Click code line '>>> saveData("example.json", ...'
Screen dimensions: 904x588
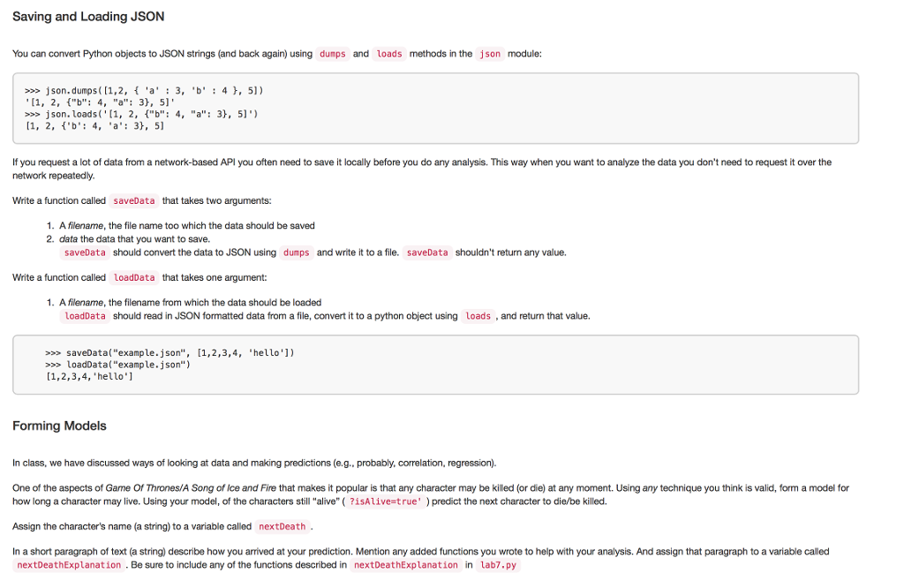click(x=169, y=353)
